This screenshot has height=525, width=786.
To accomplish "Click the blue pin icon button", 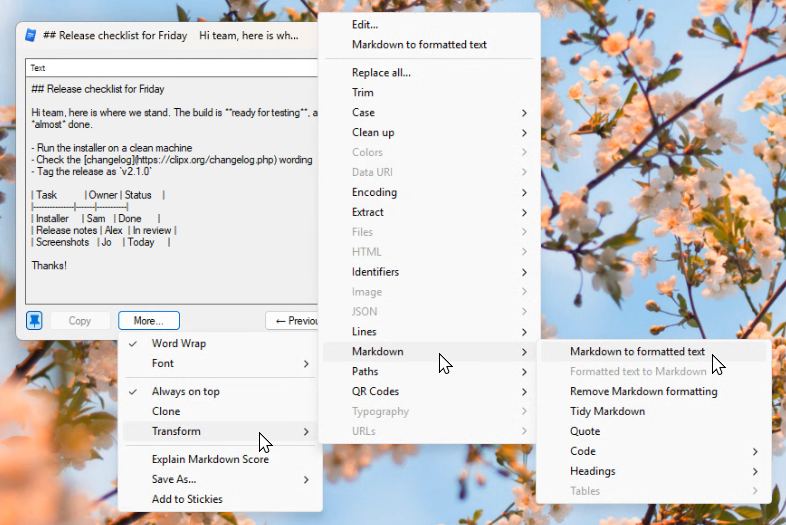I will 34,320.
